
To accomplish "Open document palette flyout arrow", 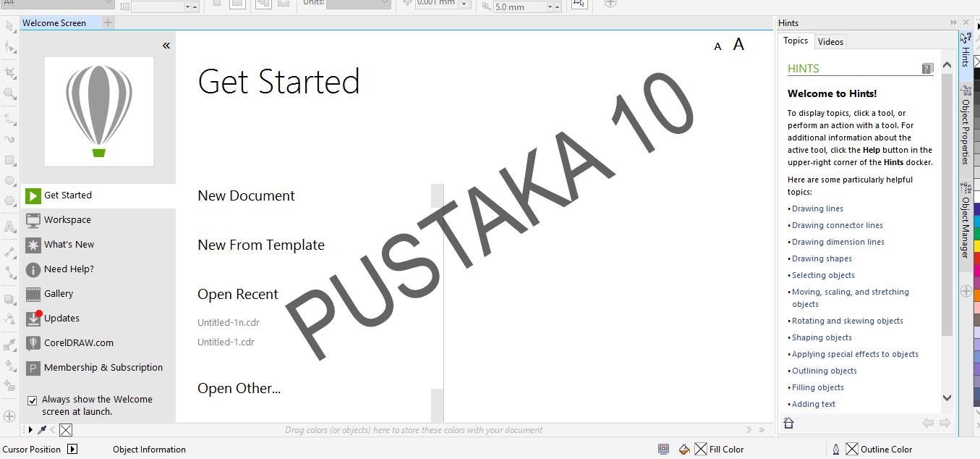I will [30, 430].
